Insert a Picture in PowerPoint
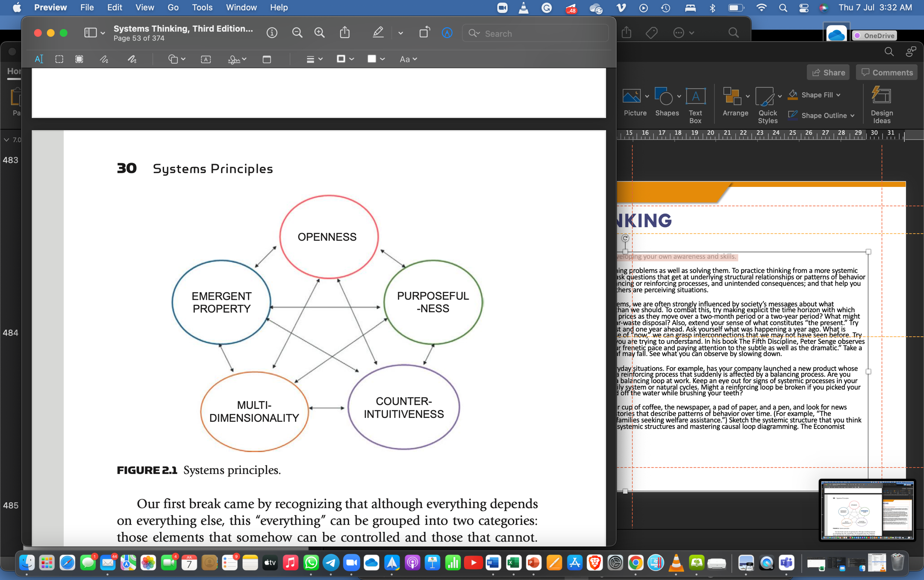924x580 pixels. click(x=635, y=102)
